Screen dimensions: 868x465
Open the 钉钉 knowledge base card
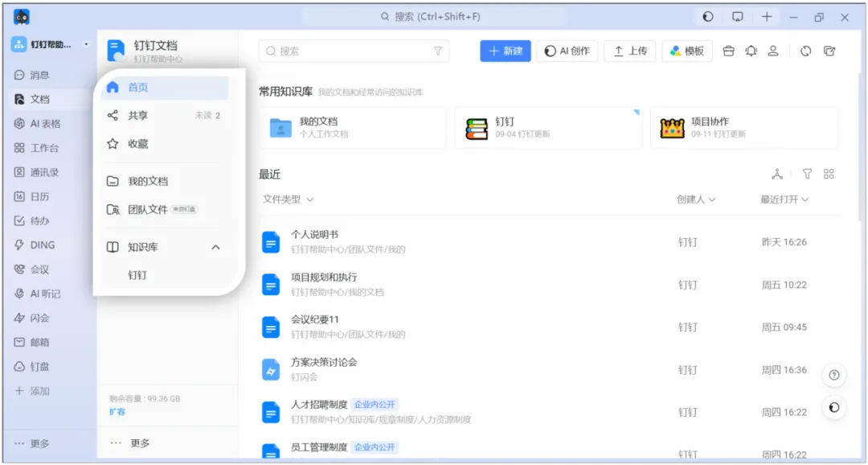coord(549,128)
